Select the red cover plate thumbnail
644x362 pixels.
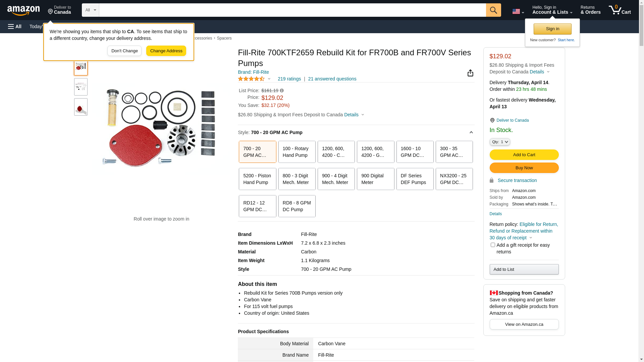tap(81, 107)
